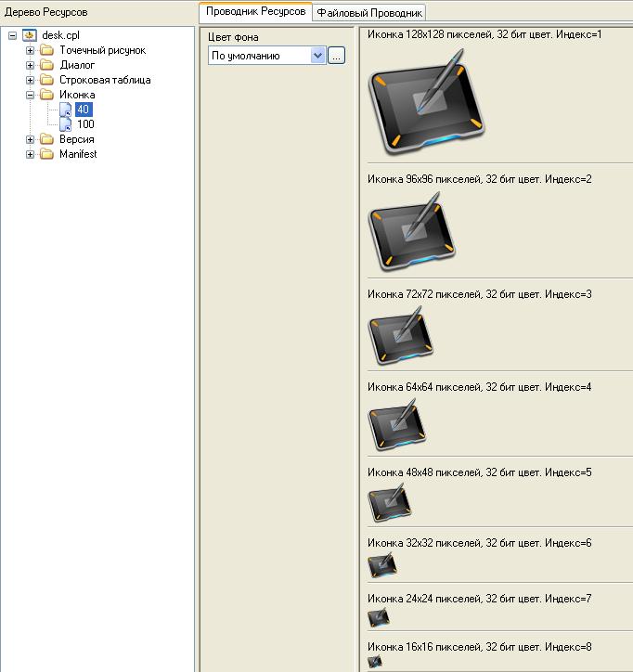Click the 128x128 tablet icon preview

tap(426, 101)
